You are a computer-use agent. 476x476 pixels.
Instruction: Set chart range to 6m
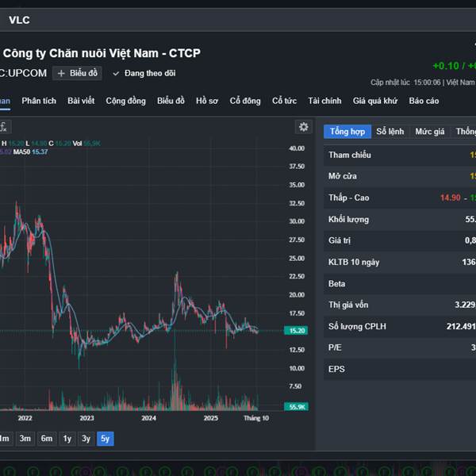click(47, 439)
